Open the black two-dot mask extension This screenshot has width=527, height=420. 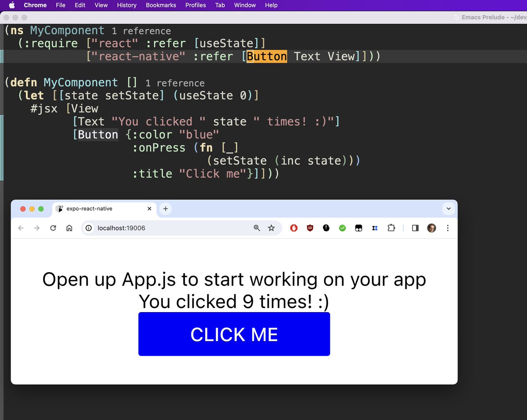[358, 228]
